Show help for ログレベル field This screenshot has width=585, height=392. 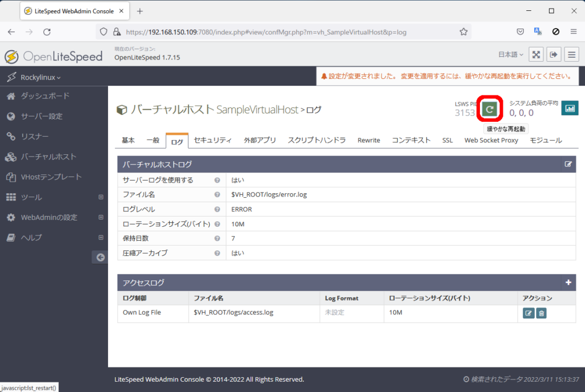coord(217,209)
